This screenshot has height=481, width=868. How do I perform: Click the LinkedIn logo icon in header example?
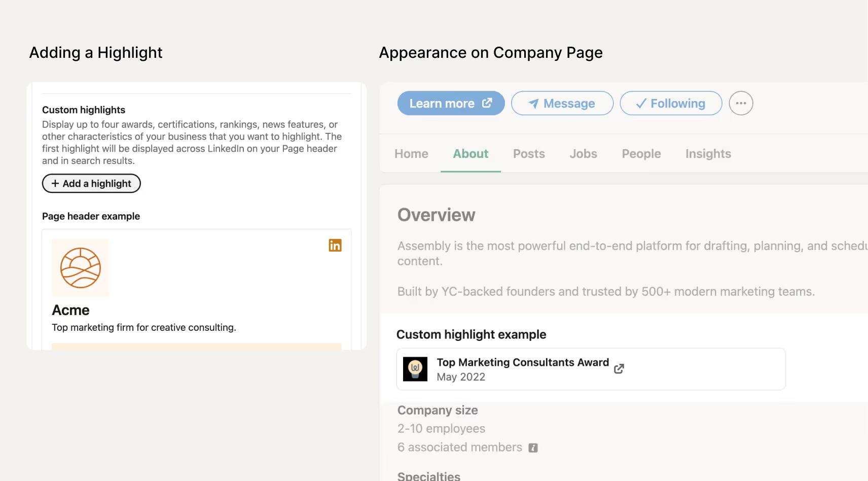tap(335, 246)
